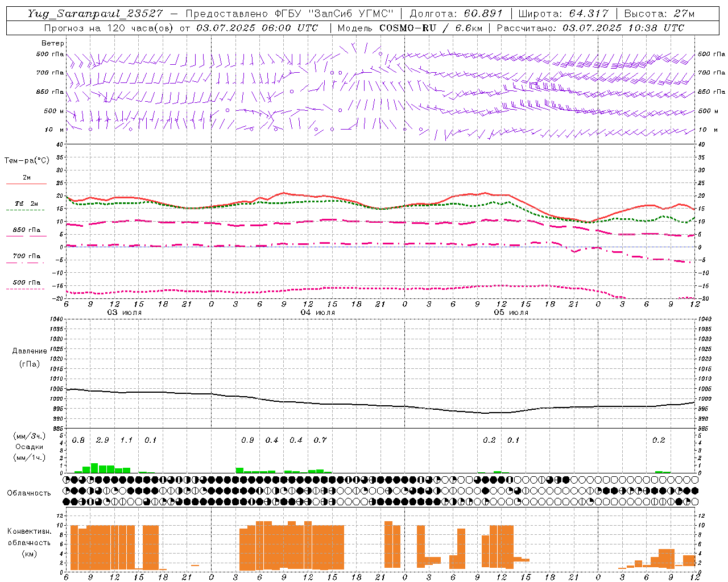Screen dimensions: 728x582
Task: Click the 700 гПа temperature legend entry
Action: pyautogui.click(x=27, y=256)
